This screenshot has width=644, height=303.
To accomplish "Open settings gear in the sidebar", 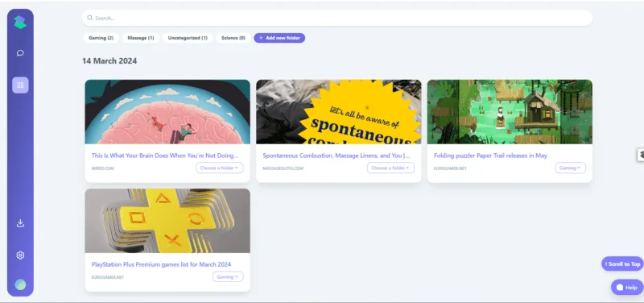I will pos(20,255).
